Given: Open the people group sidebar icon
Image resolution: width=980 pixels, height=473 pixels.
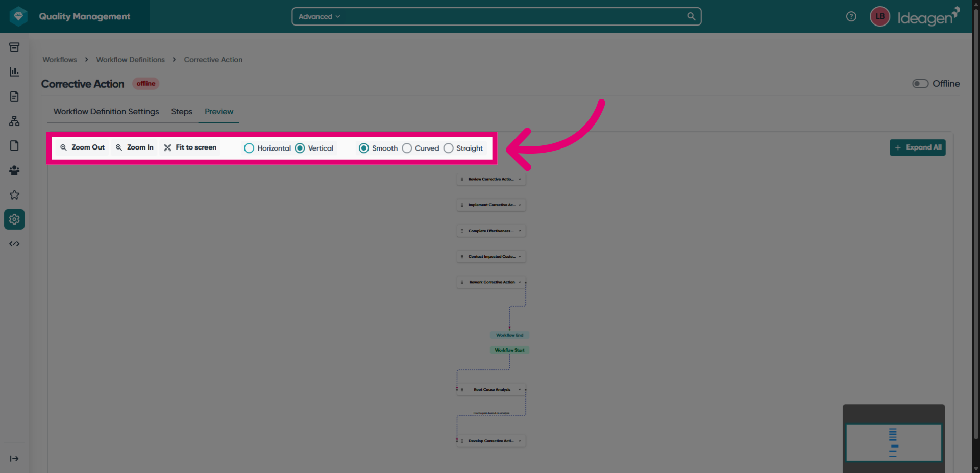Looking at the screenshot, I should [x=14, y=170].
